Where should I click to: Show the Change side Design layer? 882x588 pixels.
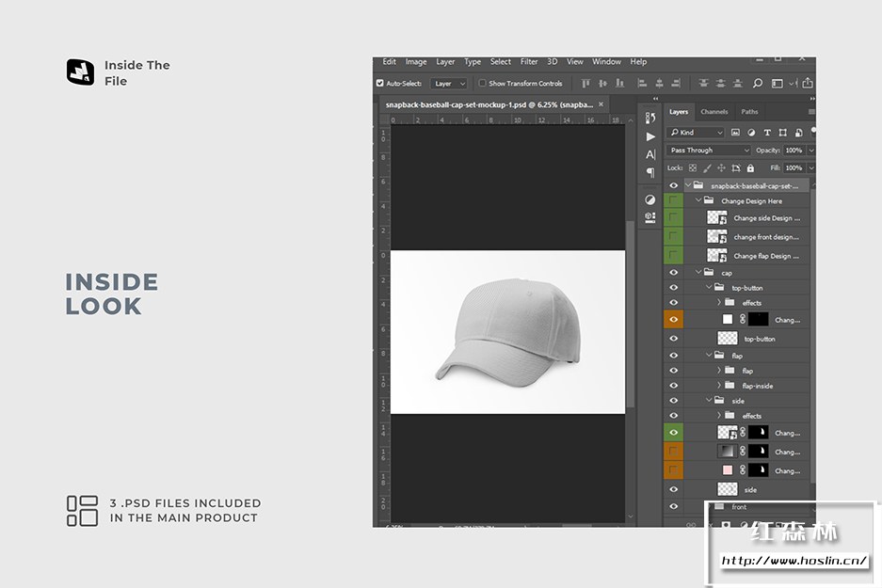coord(673,218)
